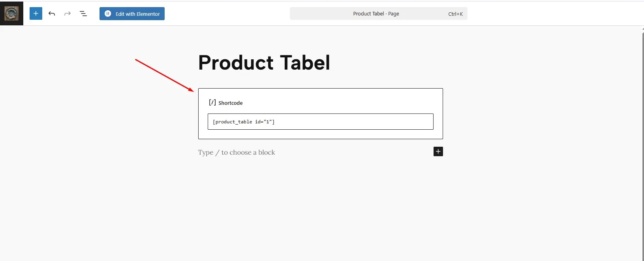Click the Redo arrow icon

(x=68, y=13)
